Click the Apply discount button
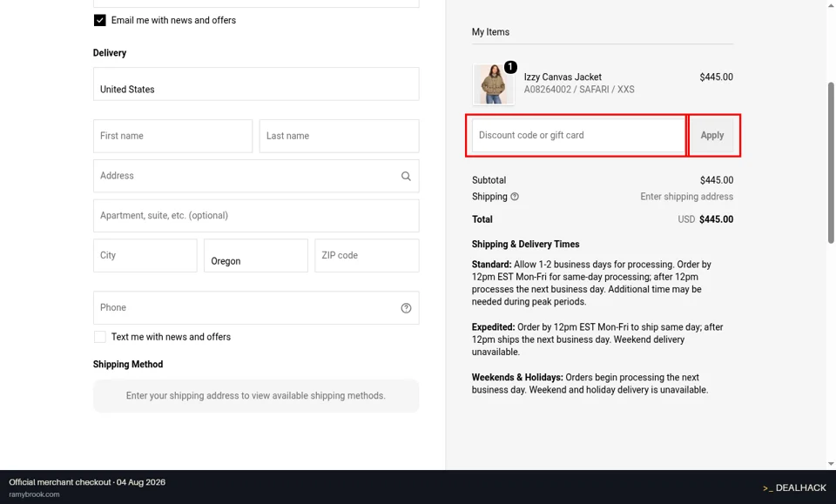Screen dimensions: 836x504 pyautogui.click(x=711, y=135)
